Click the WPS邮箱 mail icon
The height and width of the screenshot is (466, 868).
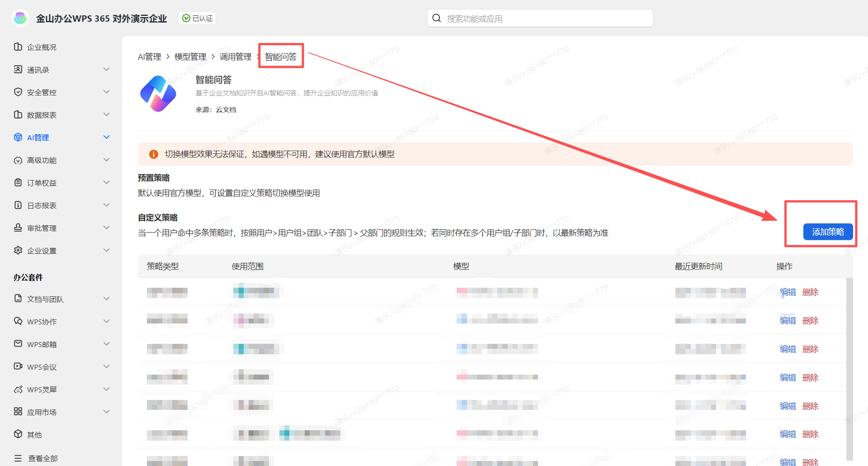[x=18, y=344]
